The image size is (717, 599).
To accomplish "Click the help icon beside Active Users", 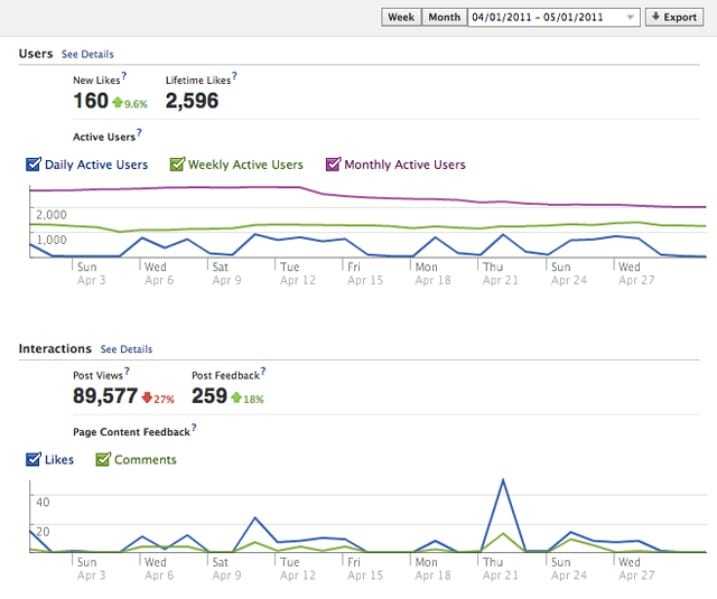I will 139,133.
